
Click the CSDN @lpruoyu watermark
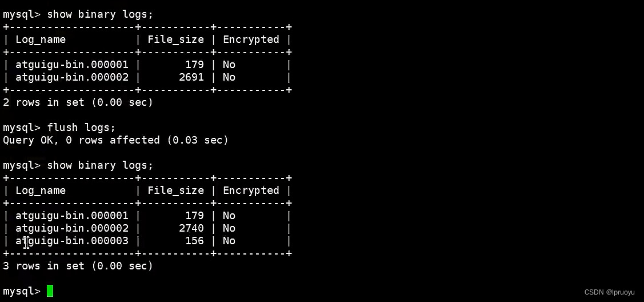[x=610, y=292]
